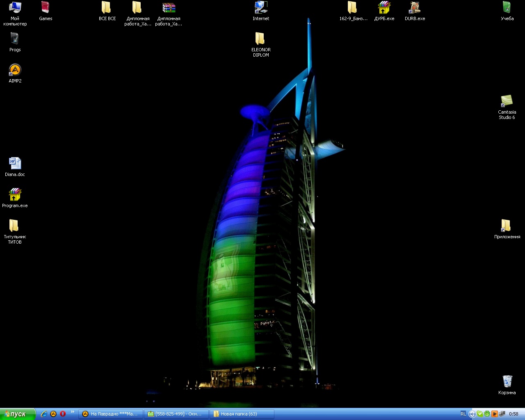Screen dimensions: 525x420
Task: Show hidden system tray icons
Action: tap(472, 414)
